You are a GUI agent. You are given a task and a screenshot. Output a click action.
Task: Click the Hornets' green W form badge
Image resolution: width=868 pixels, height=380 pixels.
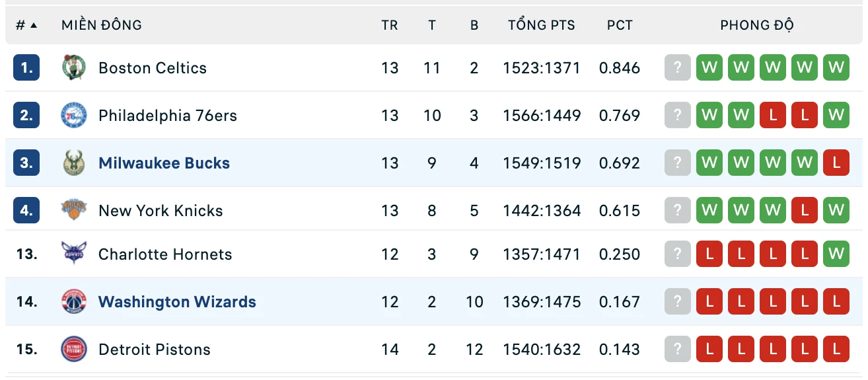(x=836, y=254)
